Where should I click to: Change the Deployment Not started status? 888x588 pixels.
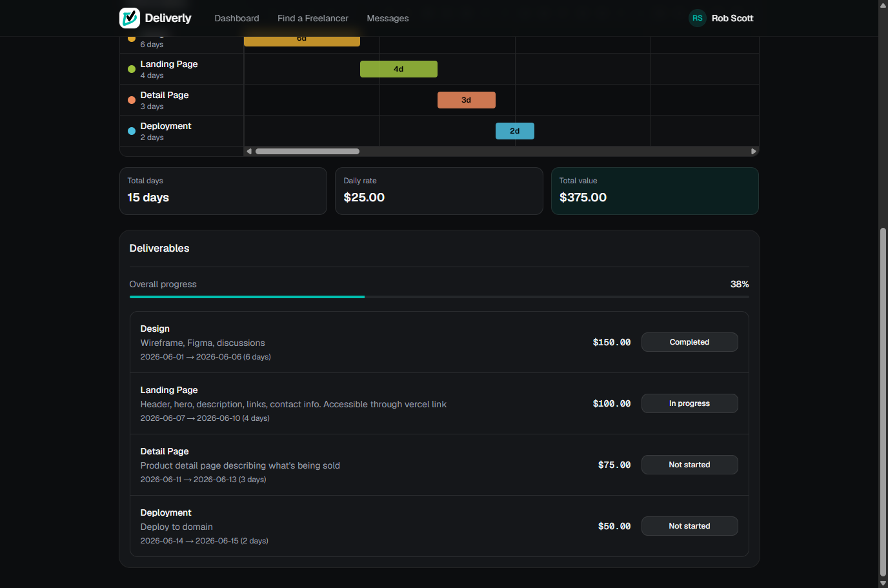pos(689,526)
